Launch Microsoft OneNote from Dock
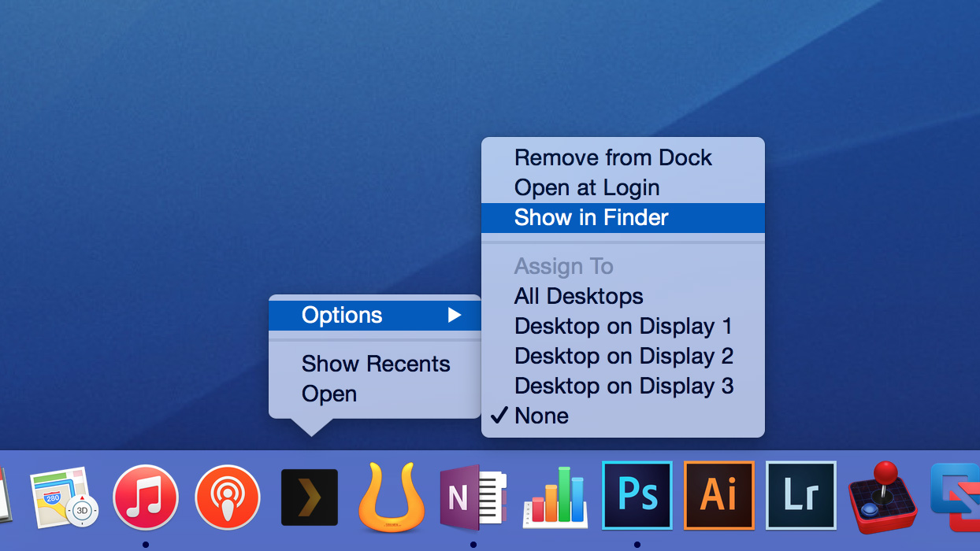980x551 pixels. click(473, 497)
